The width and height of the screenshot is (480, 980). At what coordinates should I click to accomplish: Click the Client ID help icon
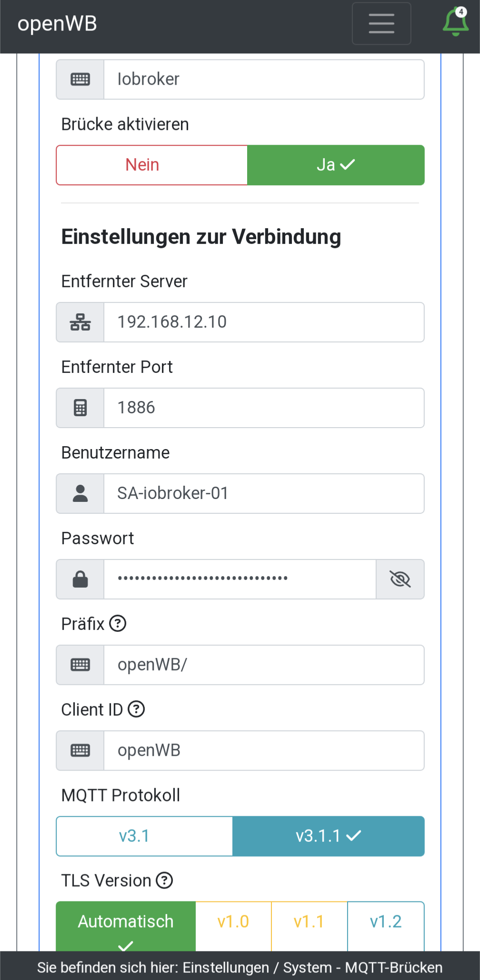pos(136,709)
